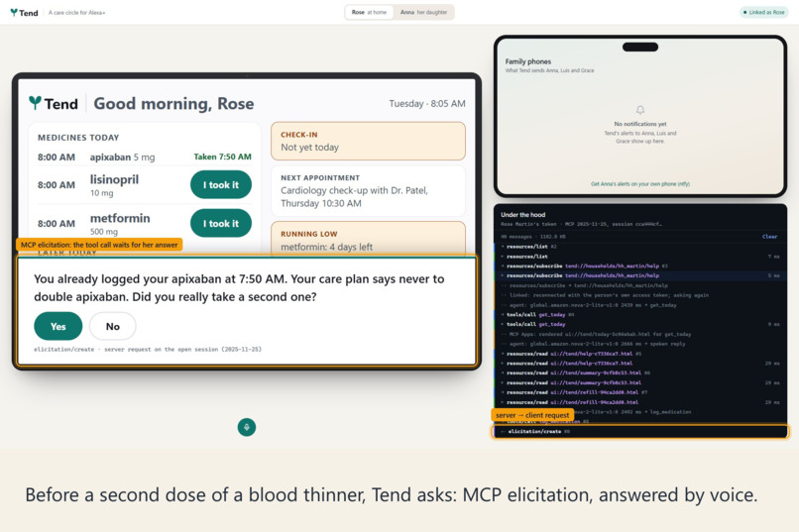This screenshot has height=532, width=799.
Task: Switch to the Rose at home view
Action: [x=369, y=12]
